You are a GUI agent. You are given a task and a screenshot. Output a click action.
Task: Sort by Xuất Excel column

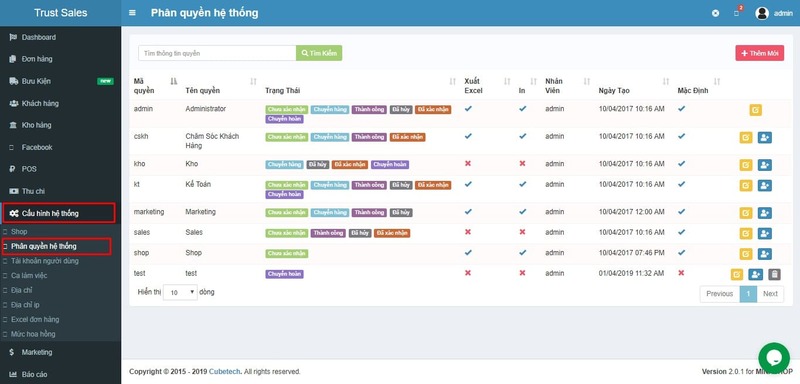507,82
